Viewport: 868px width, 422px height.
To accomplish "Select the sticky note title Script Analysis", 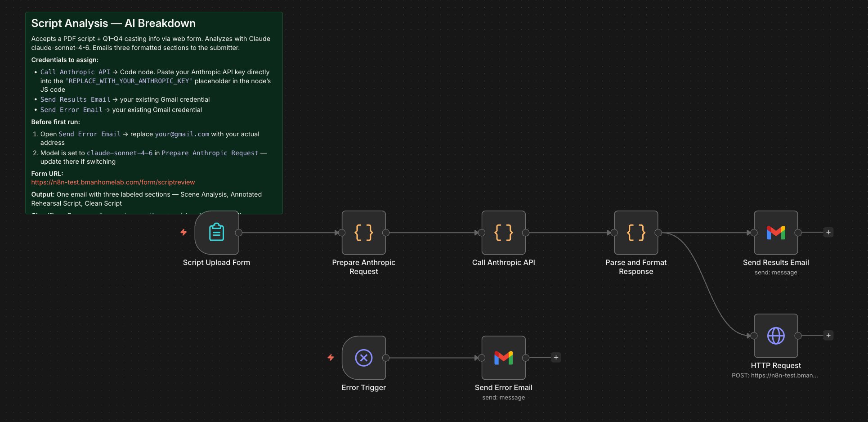I will [113, 23].
